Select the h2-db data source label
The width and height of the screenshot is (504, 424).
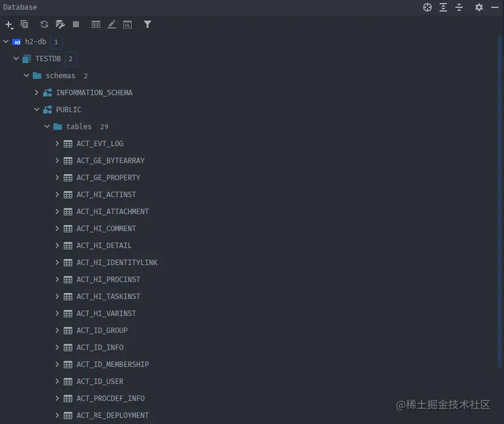pyautogui.click(x=36, y=42)
